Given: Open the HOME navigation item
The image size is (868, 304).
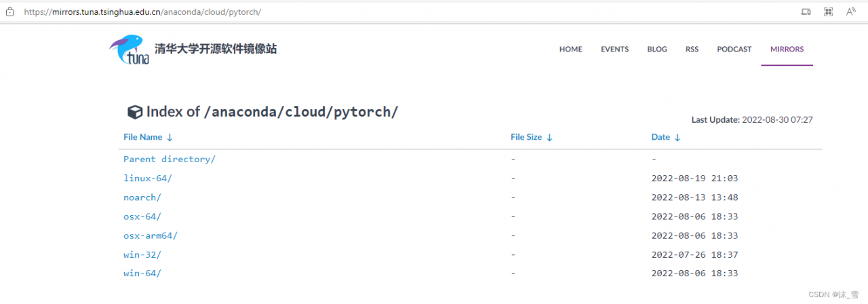Looking at the screenshot, I should (x=570, y=50).
